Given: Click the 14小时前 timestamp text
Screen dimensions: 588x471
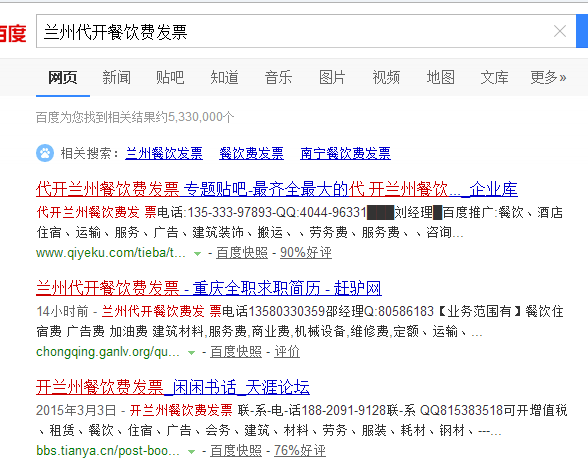Looking at the screenshot, I should tap(62, 311).
